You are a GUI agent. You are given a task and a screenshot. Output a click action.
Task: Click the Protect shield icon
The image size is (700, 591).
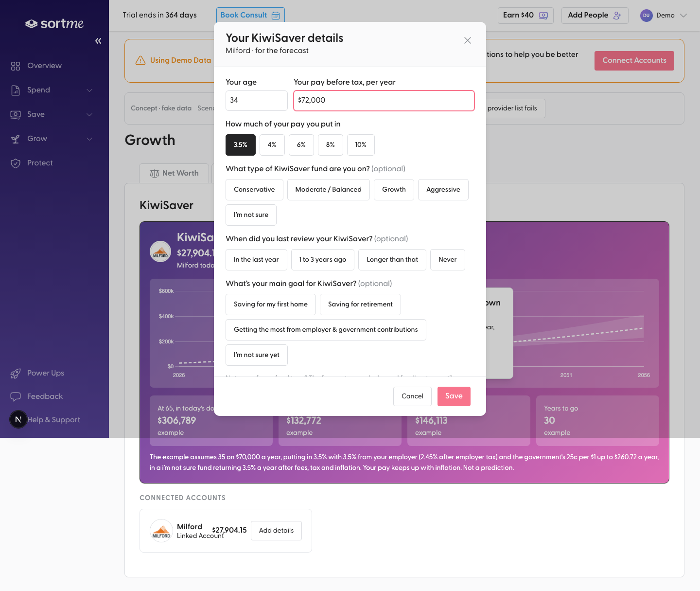point(16,163)
